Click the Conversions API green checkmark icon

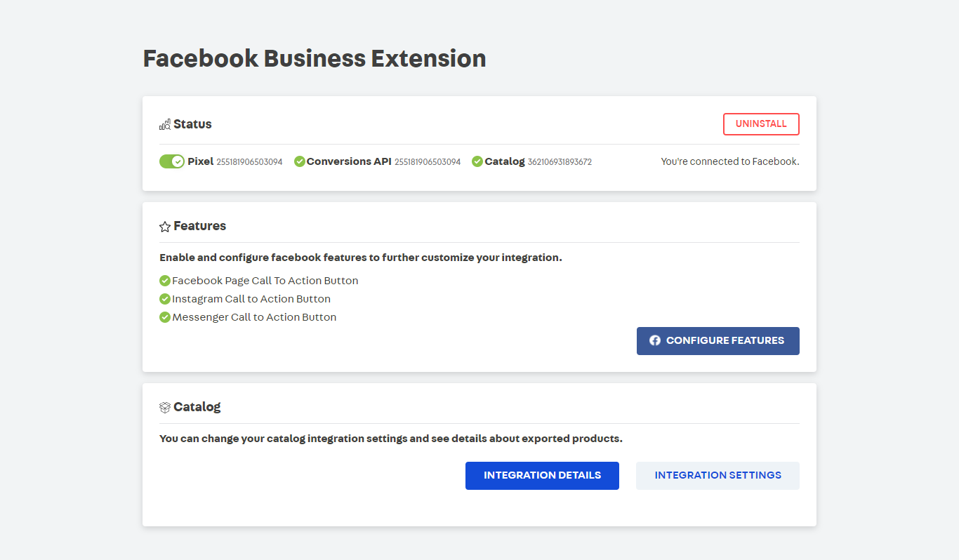pos(300,161)
